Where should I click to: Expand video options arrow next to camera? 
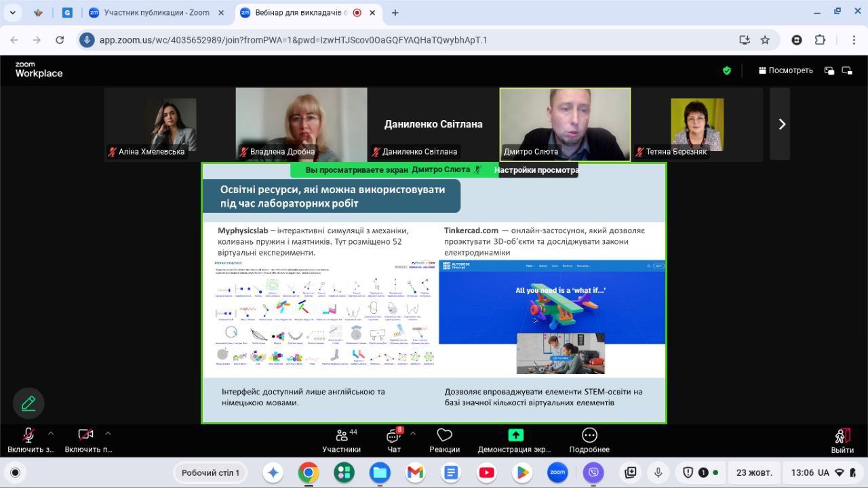[x=108, y=434]
